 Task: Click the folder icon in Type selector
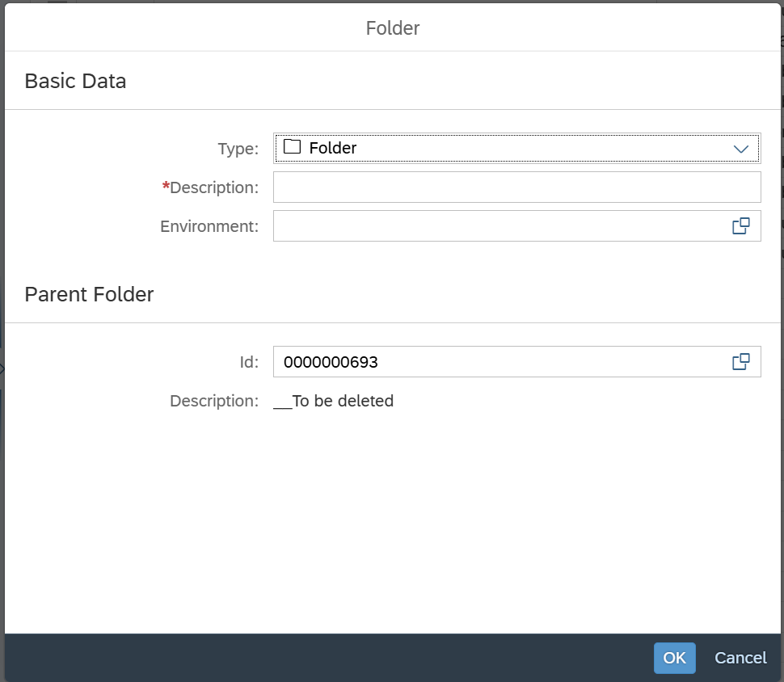coord(292,148)
